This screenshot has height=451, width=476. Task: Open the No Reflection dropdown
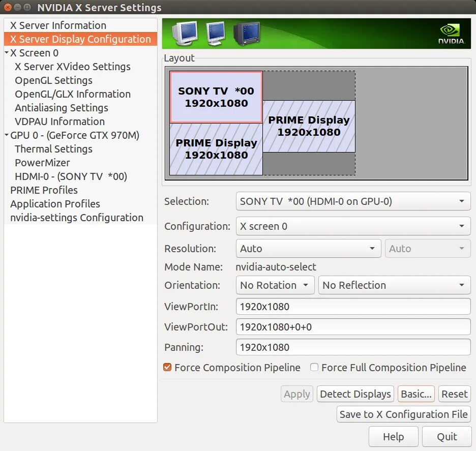394,285
